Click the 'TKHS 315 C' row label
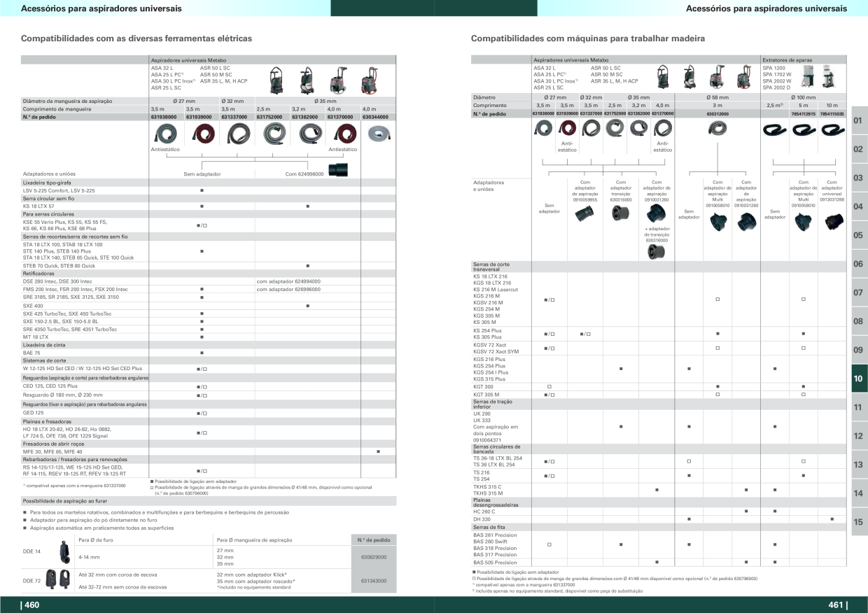Image resolution: width=868 pixels, height=613 pixels. [x=487, y=486]
